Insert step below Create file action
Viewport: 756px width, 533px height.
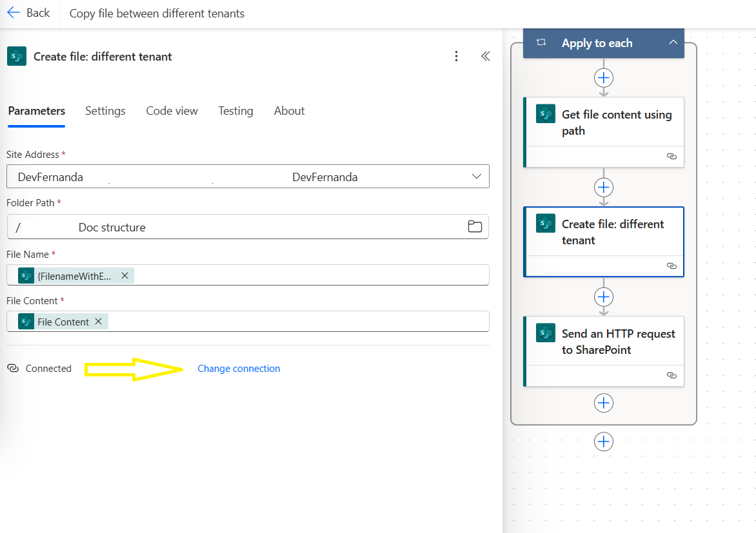[604, 297]
